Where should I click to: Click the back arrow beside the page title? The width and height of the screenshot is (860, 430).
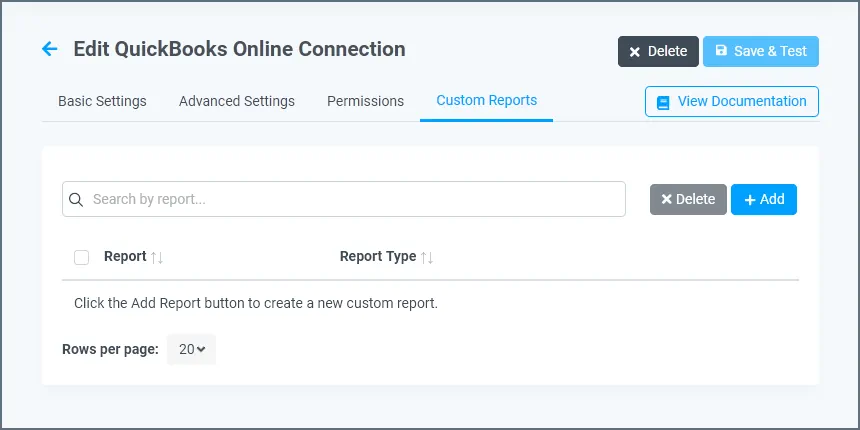(50, 49)
